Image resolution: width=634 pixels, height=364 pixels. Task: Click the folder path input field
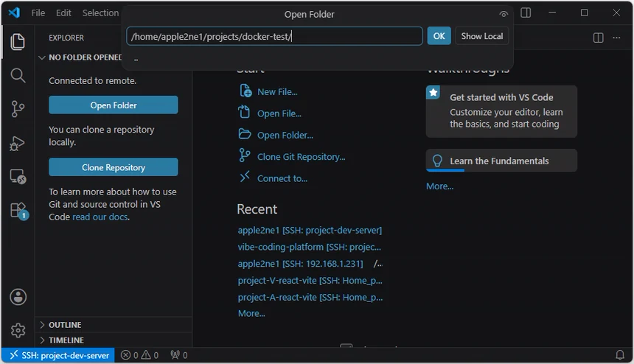(274, 36)
